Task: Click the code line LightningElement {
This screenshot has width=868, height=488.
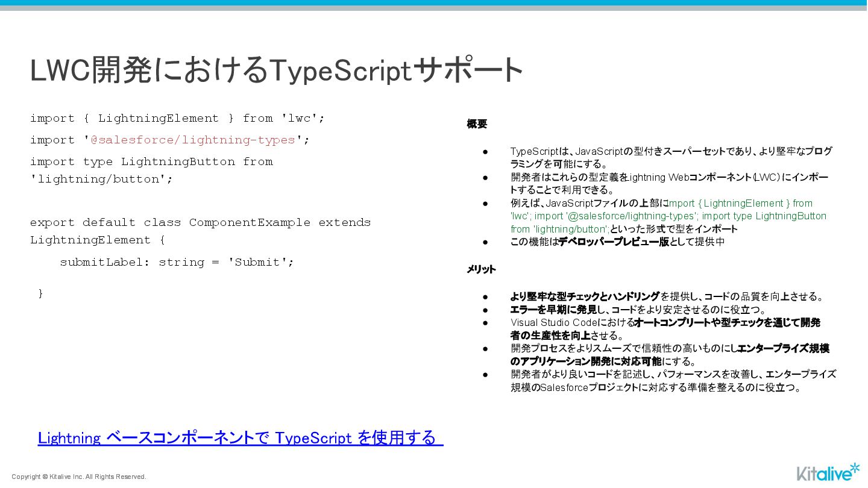Action: click(98, 240)
